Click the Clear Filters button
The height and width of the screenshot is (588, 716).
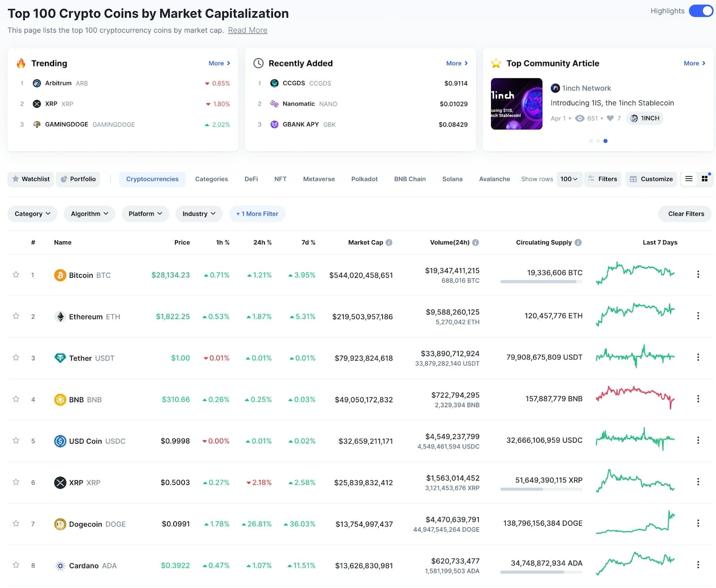tap(686, 214)
